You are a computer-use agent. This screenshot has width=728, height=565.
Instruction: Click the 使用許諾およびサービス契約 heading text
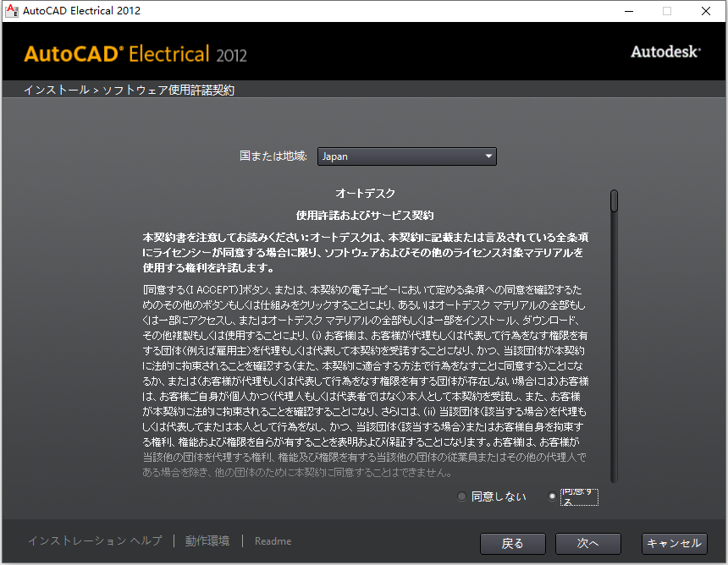point(365,215)
